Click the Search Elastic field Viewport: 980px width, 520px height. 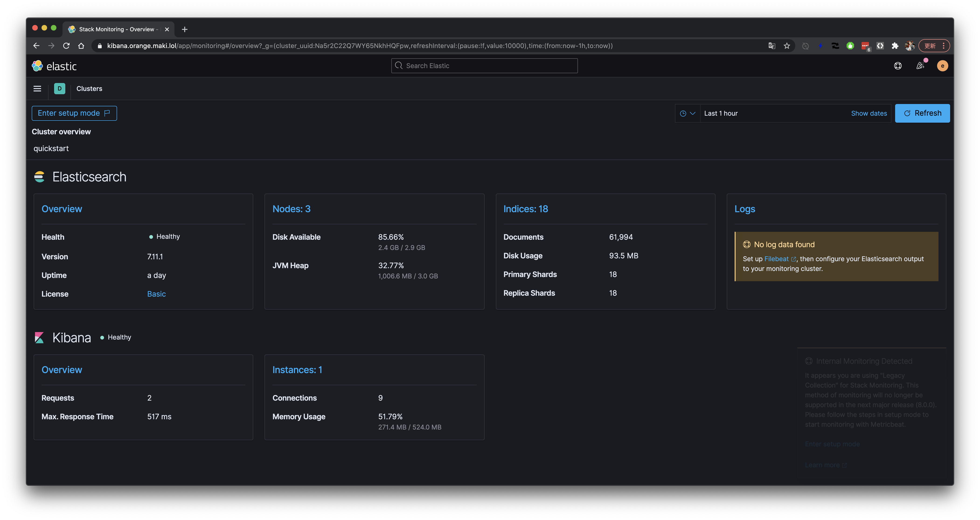[484, 66]
